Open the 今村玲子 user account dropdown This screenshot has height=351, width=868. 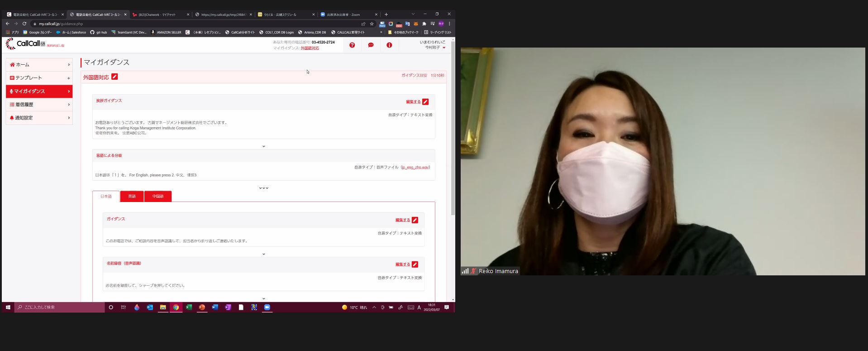(x=434, y=48)
